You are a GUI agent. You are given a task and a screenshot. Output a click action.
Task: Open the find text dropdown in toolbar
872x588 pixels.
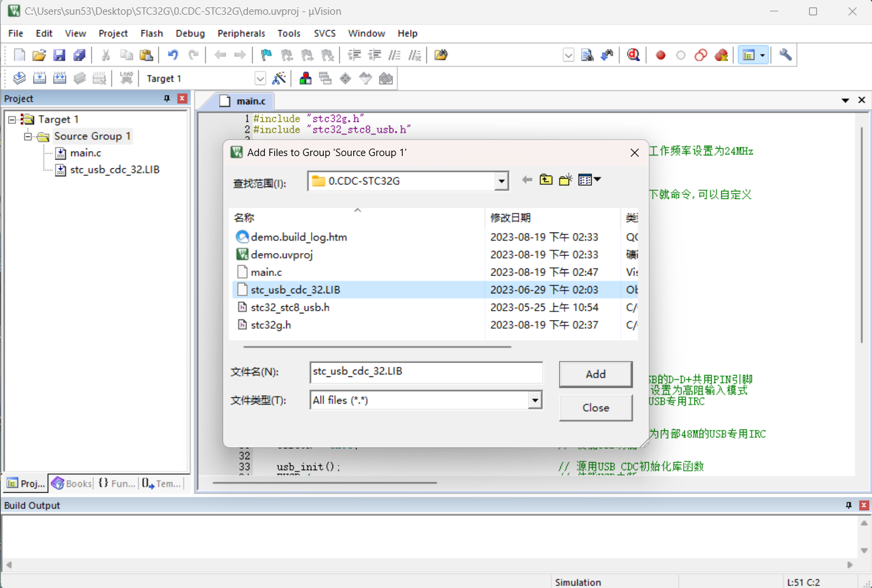click(x=568, y=55)
